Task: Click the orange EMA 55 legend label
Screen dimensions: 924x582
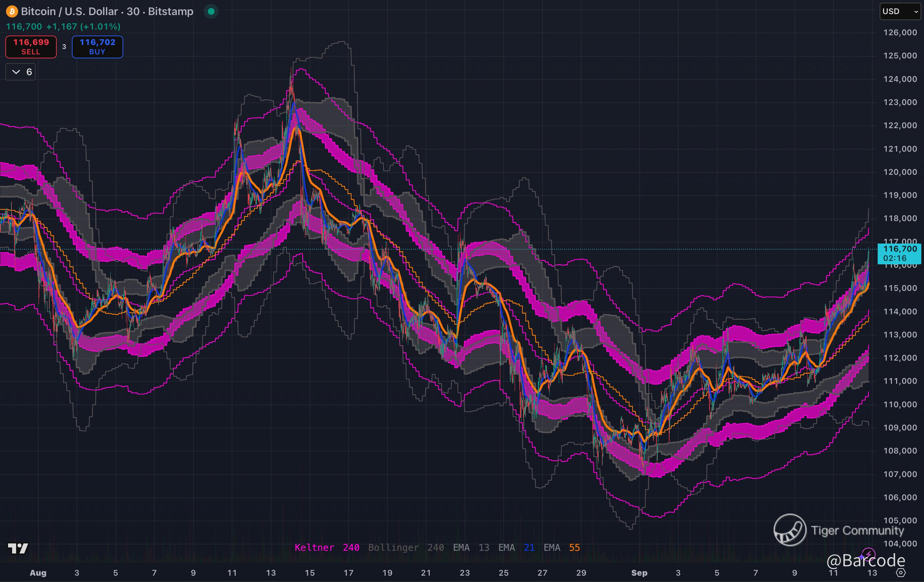Action: (x=561, y=547)
